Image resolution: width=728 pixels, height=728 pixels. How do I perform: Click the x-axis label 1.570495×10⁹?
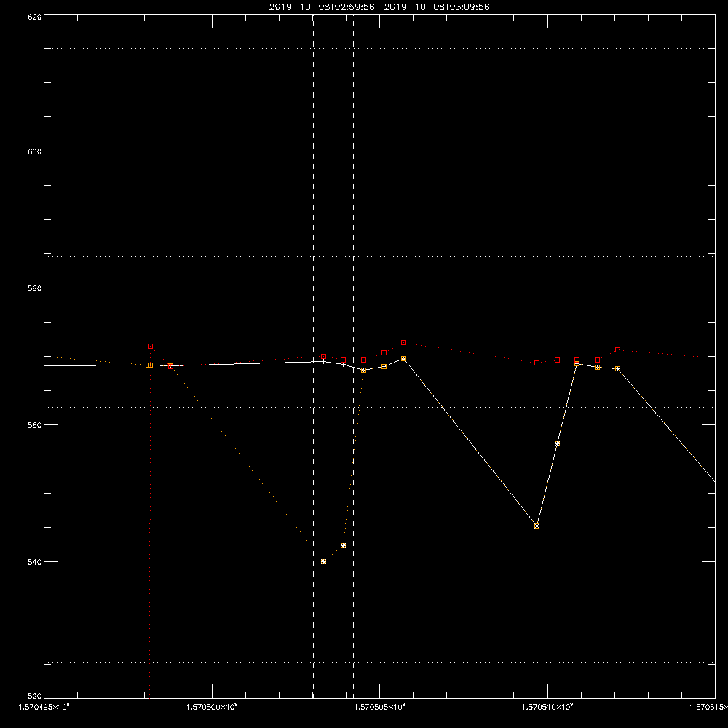point(44,707)
